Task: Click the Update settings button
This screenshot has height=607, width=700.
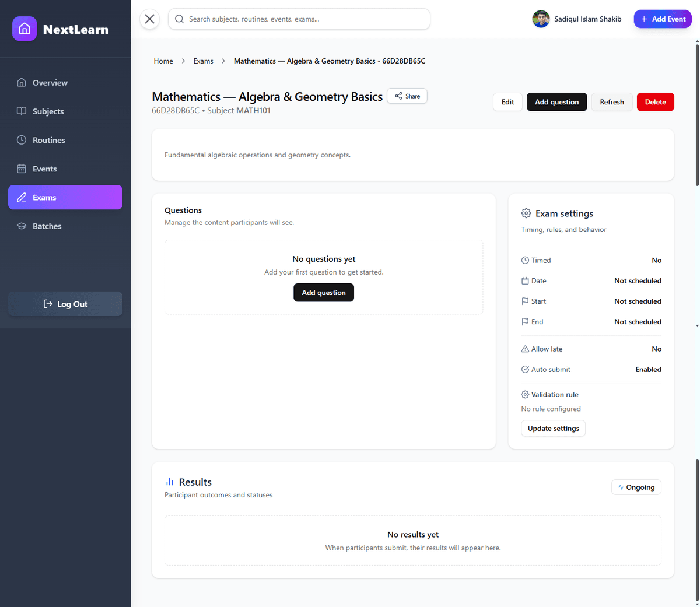Action: [x=553, y=428]
